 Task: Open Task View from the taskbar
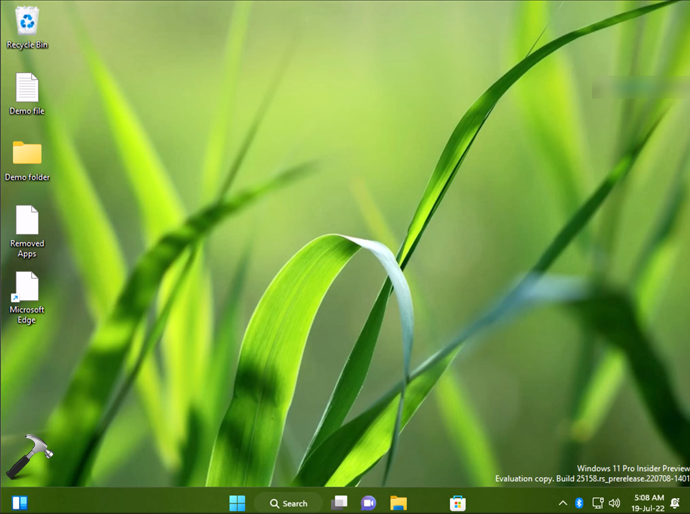point(340,503)
